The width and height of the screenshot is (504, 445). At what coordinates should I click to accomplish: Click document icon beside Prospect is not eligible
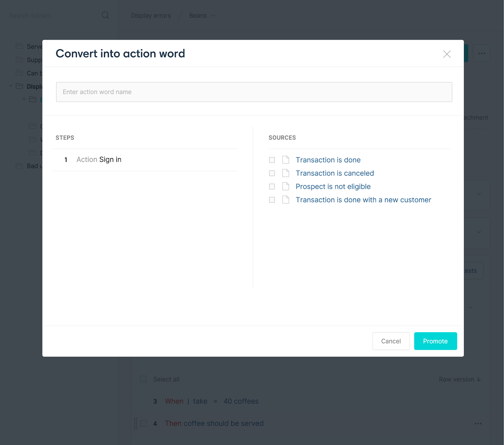click(286, 186)
